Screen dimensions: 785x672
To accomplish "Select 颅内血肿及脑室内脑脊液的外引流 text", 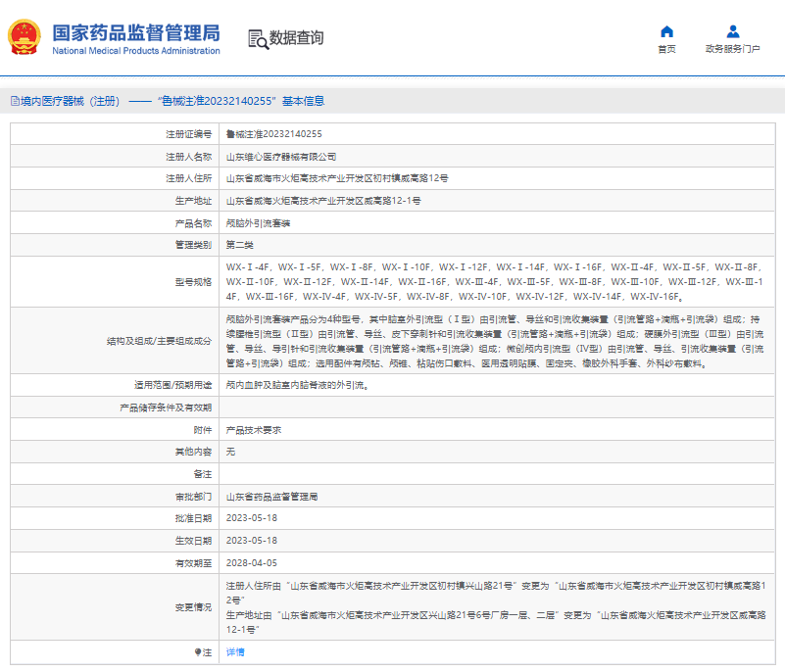I will click(297, 385).
